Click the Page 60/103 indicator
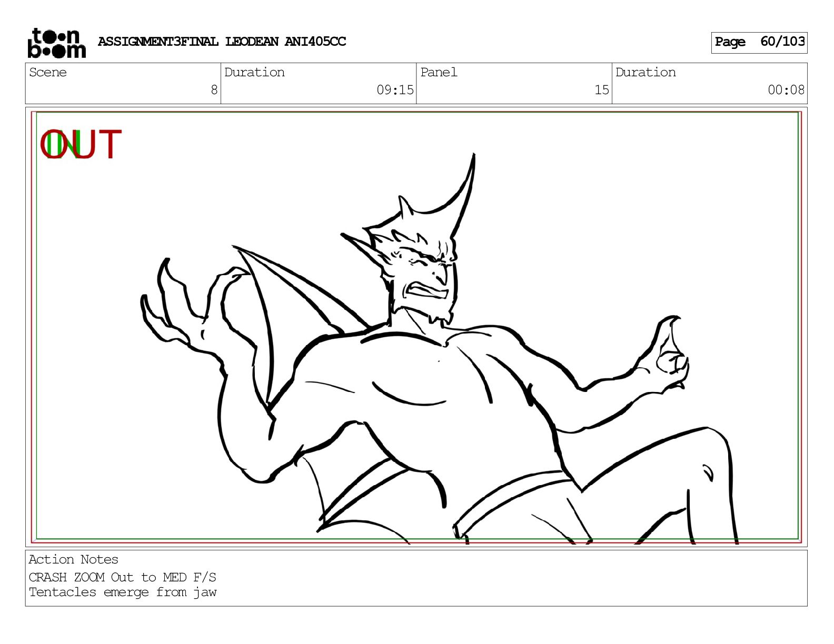The height and width of the screenshot is (644, 834). (759, 42)
